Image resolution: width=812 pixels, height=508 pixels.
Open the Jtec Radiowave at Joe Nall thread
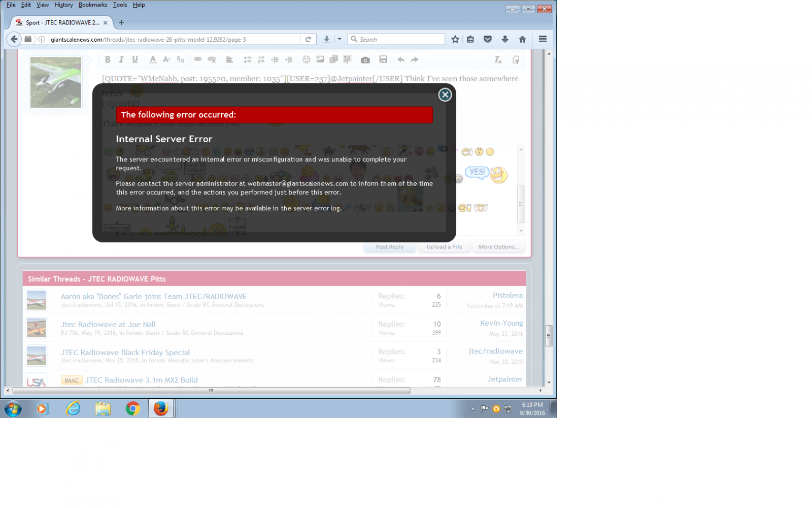coord(108,325)
